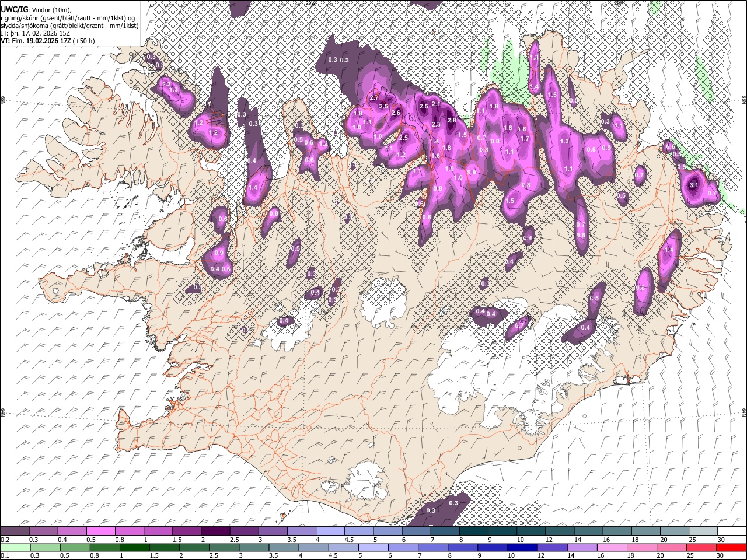Click the 2.7 precipitation value on the map
This screenshot has height=560, width=747.
click(374, 97)
